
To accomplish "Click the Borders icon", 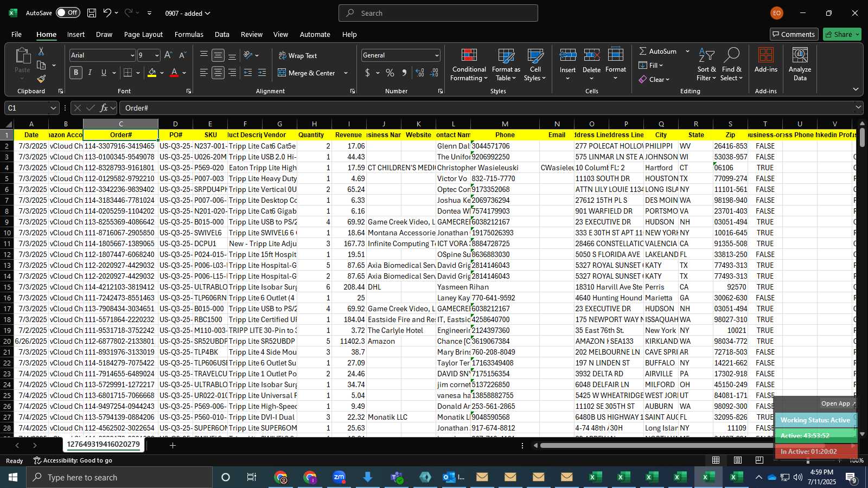I will tap(128, 73).
